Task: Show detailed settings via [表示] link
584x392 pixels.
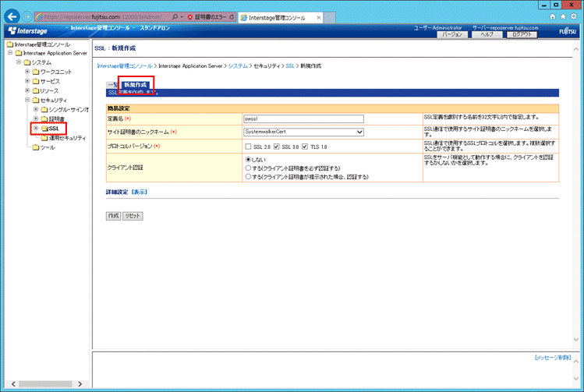Action: tap(140, 192)
